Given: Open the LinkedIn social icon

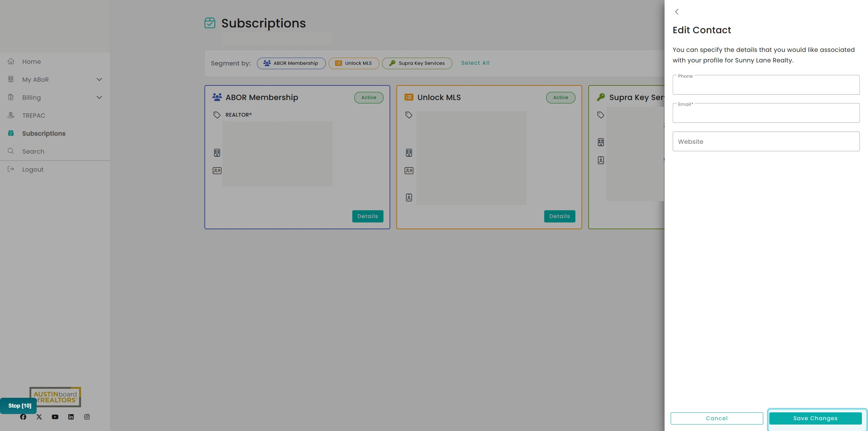Looking at the screenshot, I should 71,417.
